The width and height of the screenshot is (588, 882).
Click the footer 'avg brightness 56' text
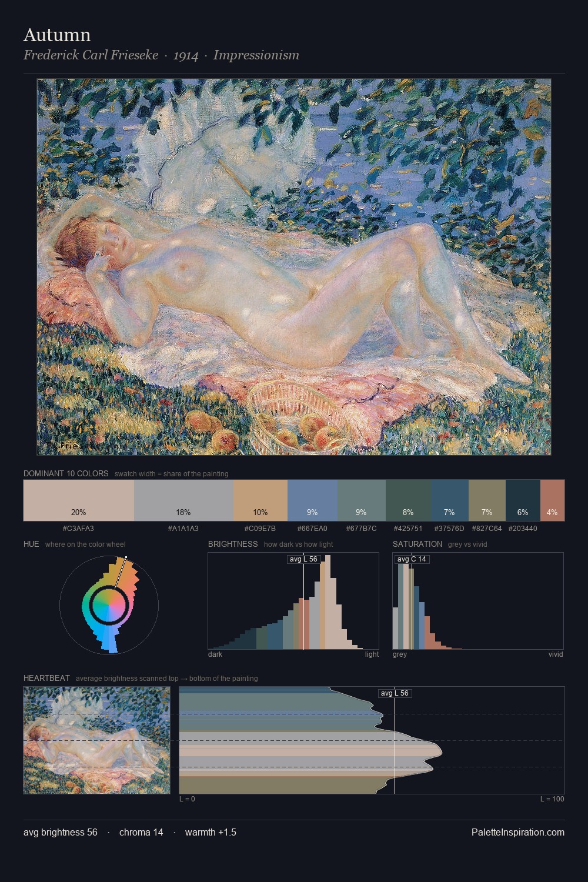coord(61,832)
